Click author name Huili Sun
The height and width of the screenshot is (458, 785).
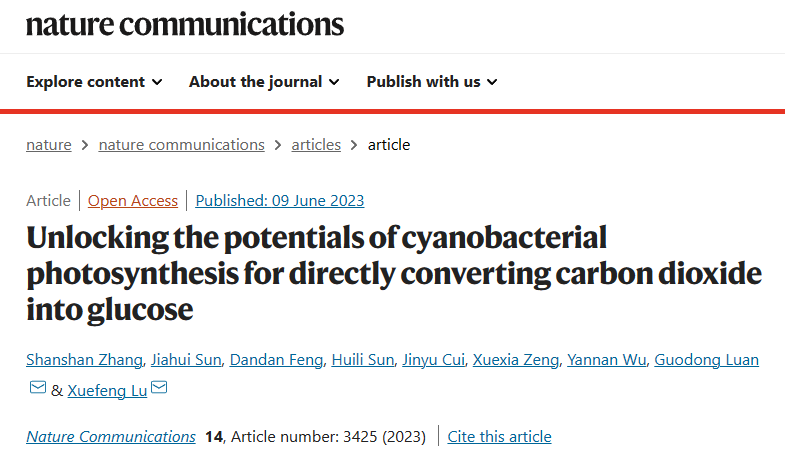[362, 360]
